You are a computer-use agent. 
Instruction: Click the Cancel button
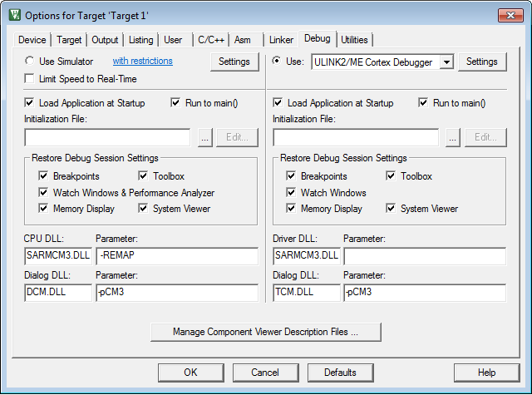point(265,373)
